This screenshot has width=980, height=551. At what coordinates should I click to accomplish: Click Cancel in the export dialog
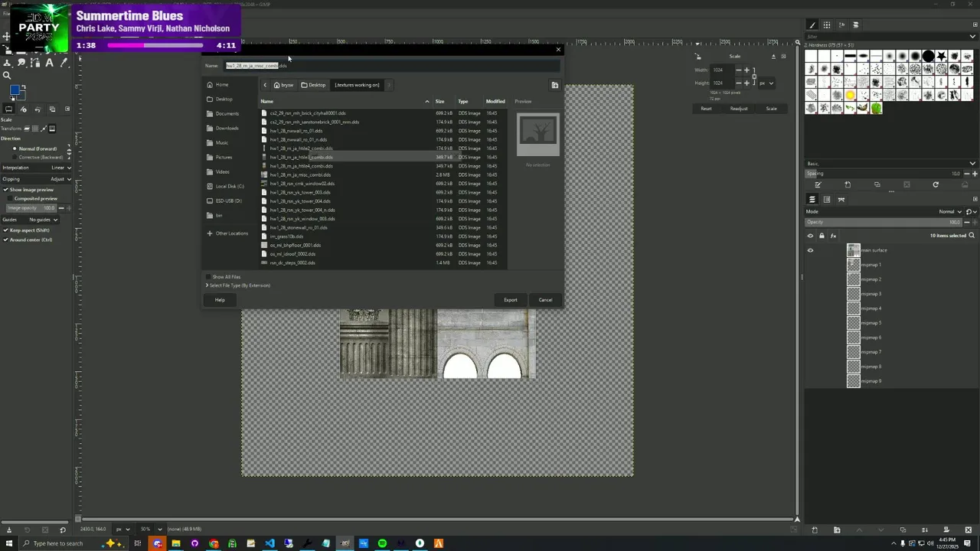pos(545,300)
